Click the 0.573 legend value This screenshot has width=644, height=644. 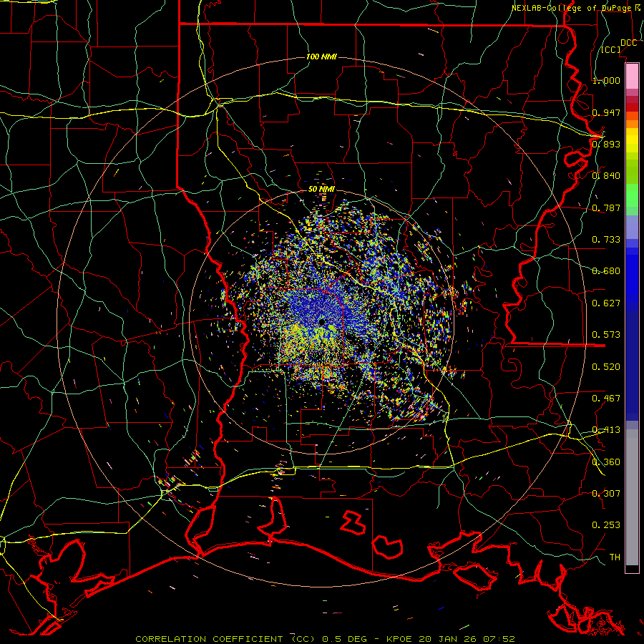click(x=606, y=335)
